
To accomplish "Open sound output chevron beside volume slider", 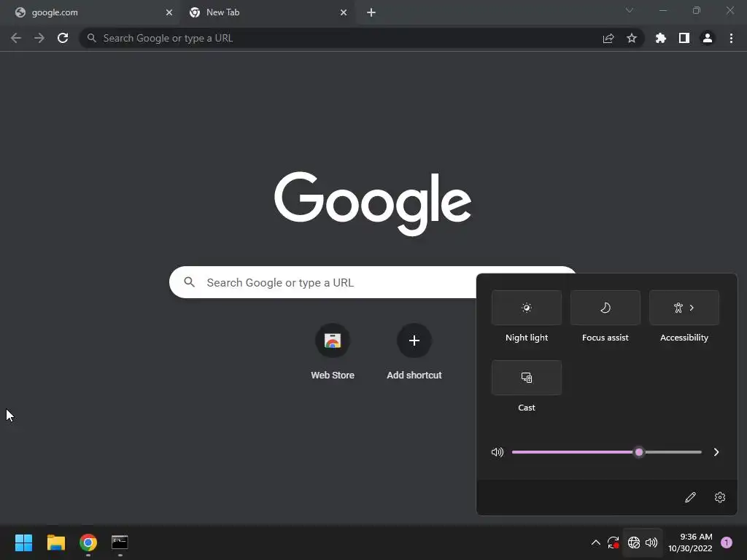I will (716, 452).
